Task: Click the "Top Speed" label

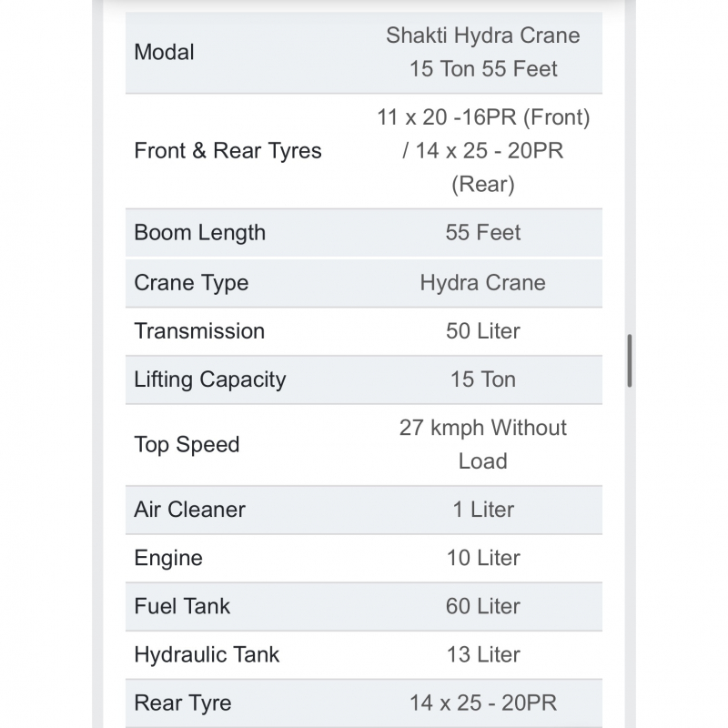Action: point(187,444)
